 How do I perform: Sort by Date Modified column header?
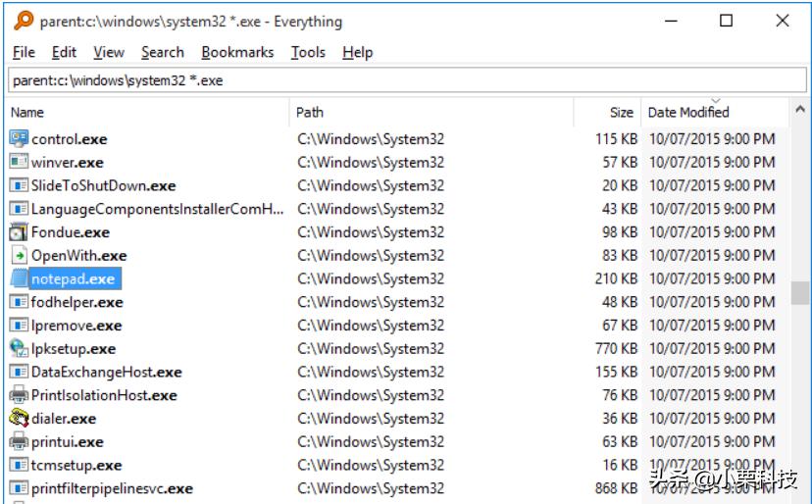[715, 113]
